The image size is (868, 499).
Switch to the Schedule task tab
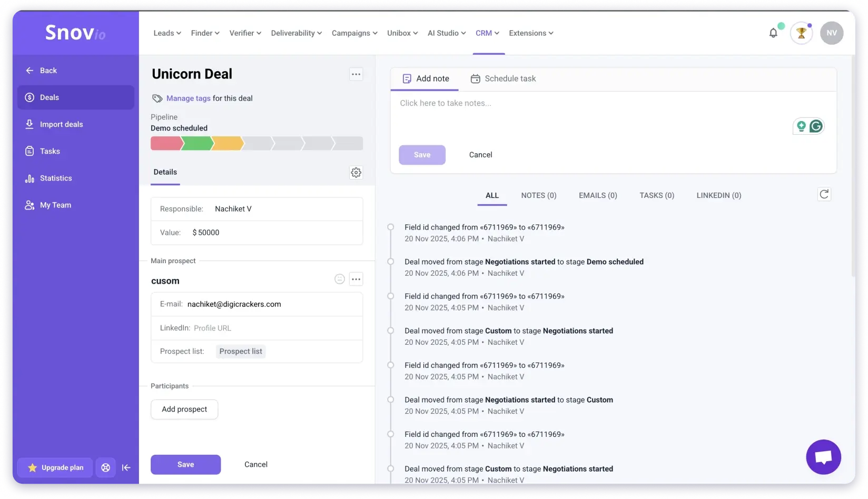503,78
